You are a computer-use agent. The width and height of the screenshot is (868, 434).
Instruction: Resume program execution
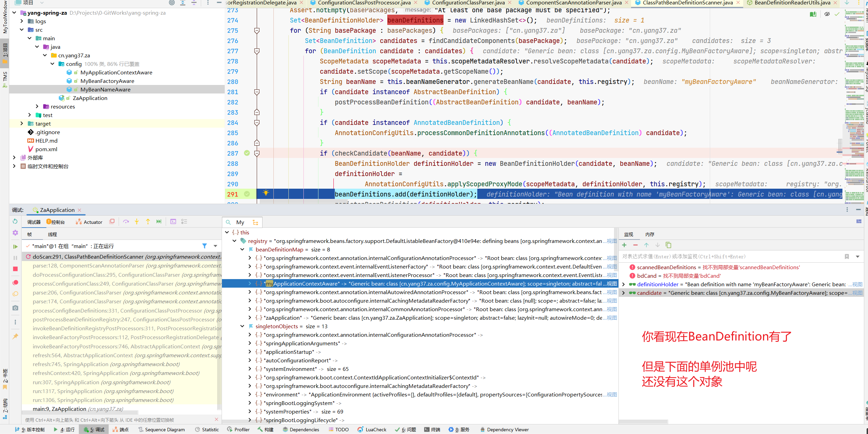coord(15,246)
